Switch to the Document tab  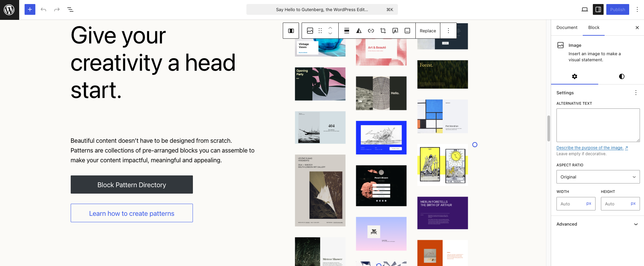pos(567,28)
